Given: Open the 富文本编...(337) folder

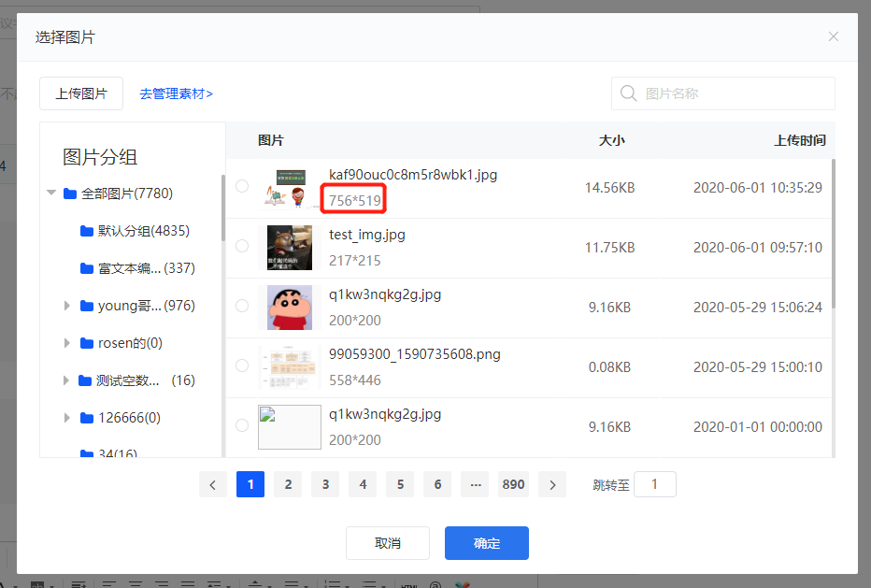Looking at the screenshot, I should click(146, 268).
